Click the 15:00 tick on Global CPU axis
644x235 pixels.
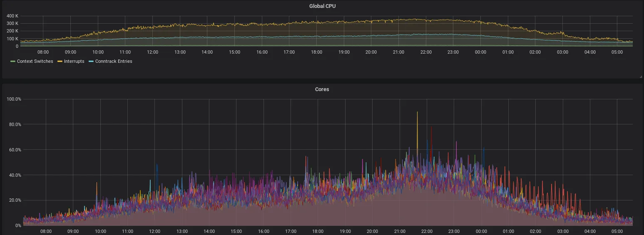point(234,52)
